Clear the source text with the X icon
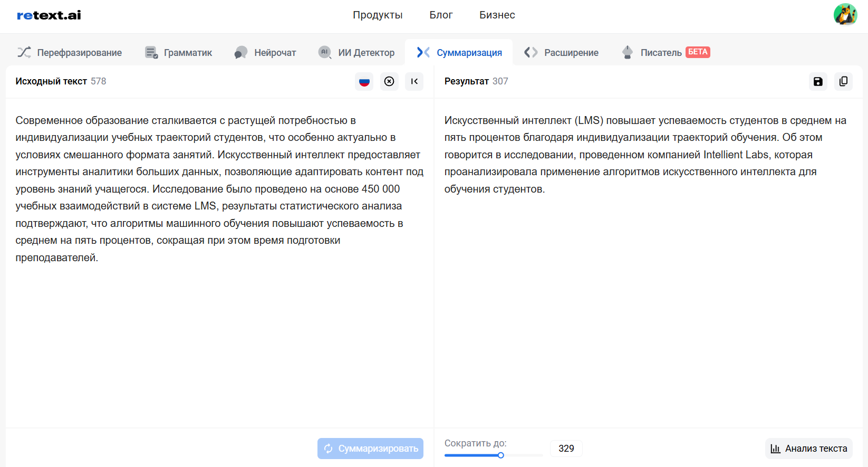Screen dimensions: 868x467 (x=389, y=81)
